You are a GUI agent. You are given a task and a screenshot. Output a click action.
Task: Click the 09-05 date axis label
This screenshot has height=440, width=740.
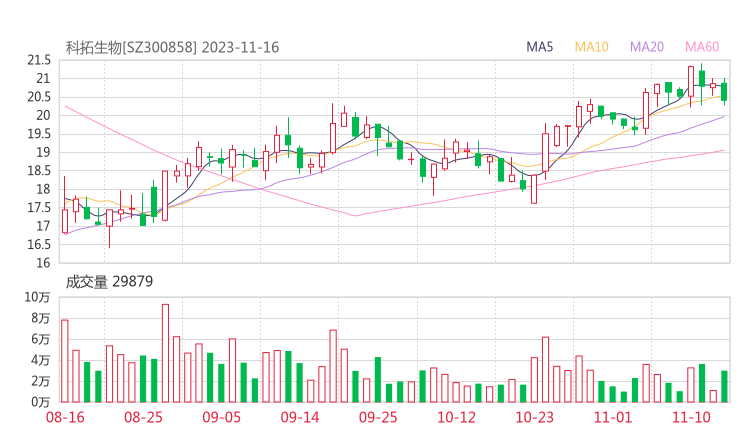221,417
